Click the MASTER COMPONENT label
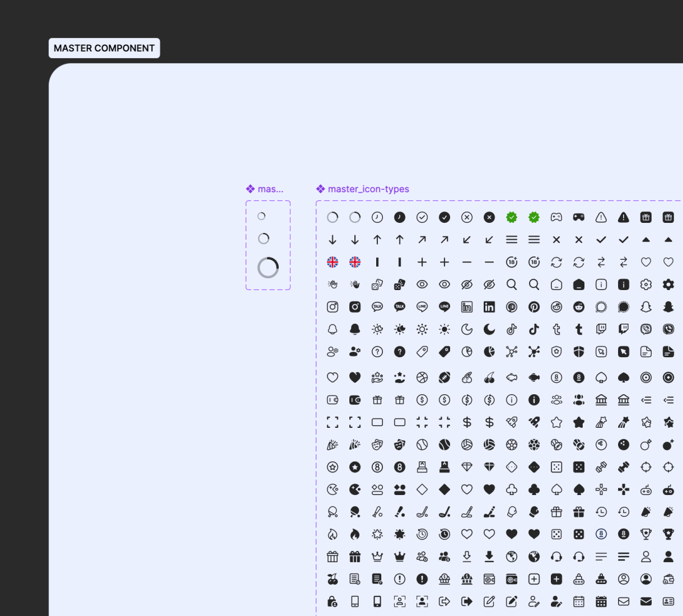 pos(104,48)
